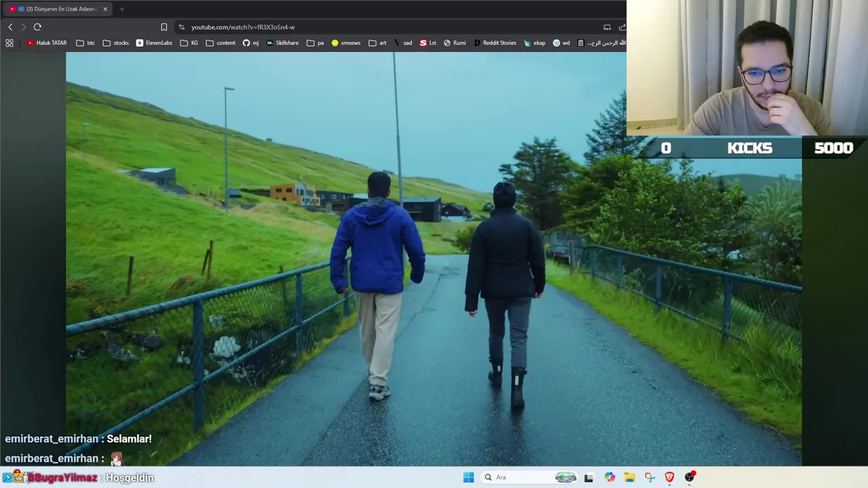Open the Arabic-titled bookmark
The width and height of the screenshot is (868, 488).
click(601, 43)
